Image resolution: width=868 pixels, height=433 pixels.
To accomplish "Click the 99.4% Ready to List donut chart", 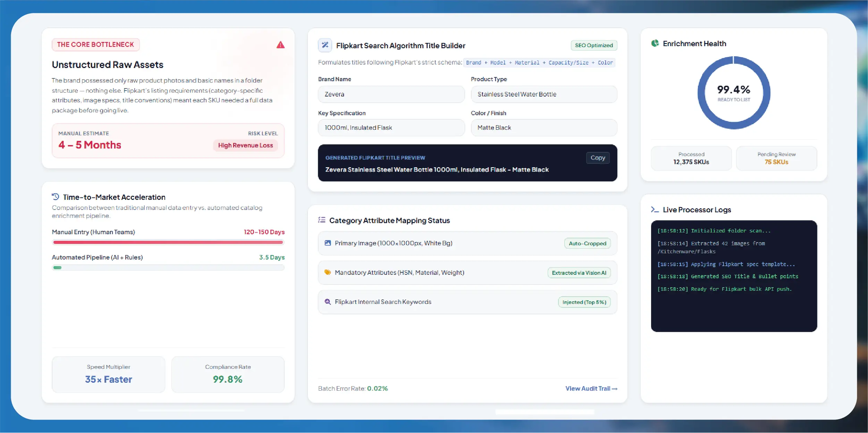I will click(x=734, y=93).
